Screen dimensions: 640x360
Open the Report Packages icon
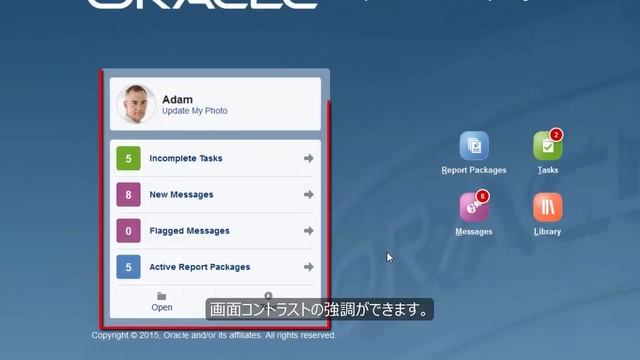click(x=474, y=146)
